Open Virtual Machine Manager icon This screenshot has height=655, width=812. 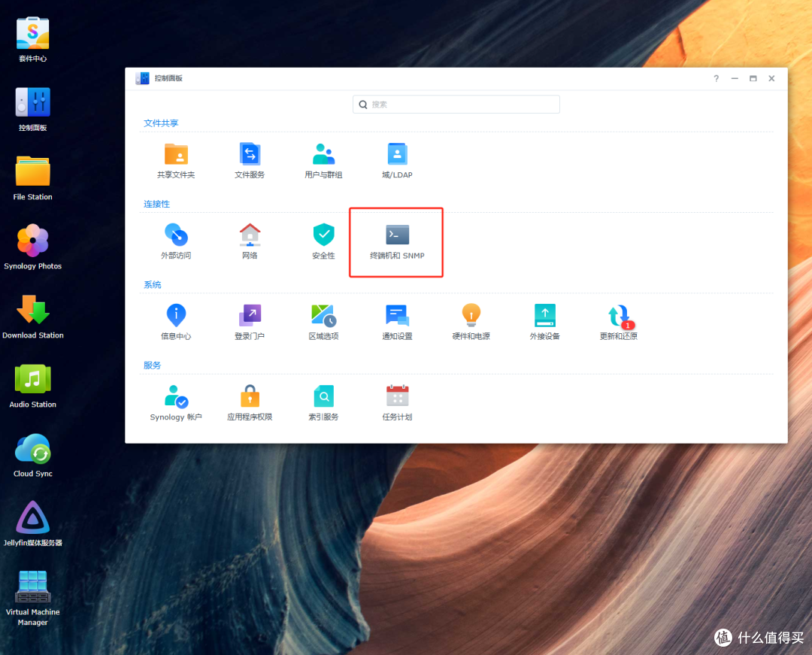32,598
